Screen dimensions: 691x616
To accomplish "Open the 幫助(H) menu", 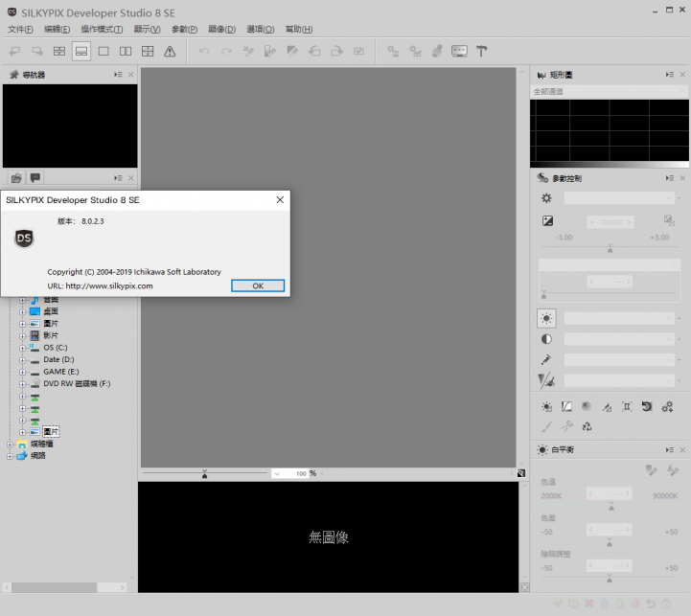I will coord(299,29).
